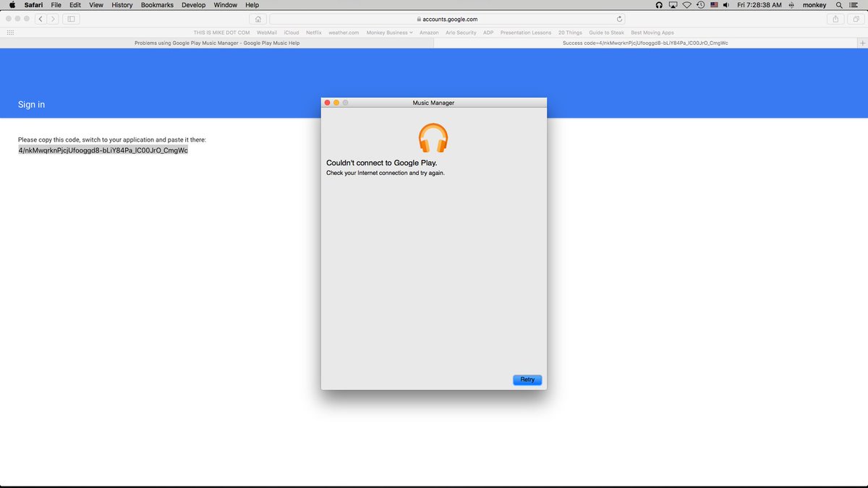The width and height of the screenshot is (868, 488).
Task: Open the Best Moving Apps bookmark
Action: (652, 33)
